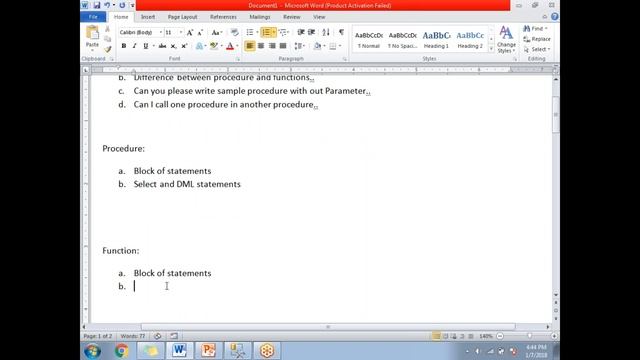Clear formatting with eraser icon
Image resolution: width=640 pixels, height=360 pixels.
click(x=234, y=32)
